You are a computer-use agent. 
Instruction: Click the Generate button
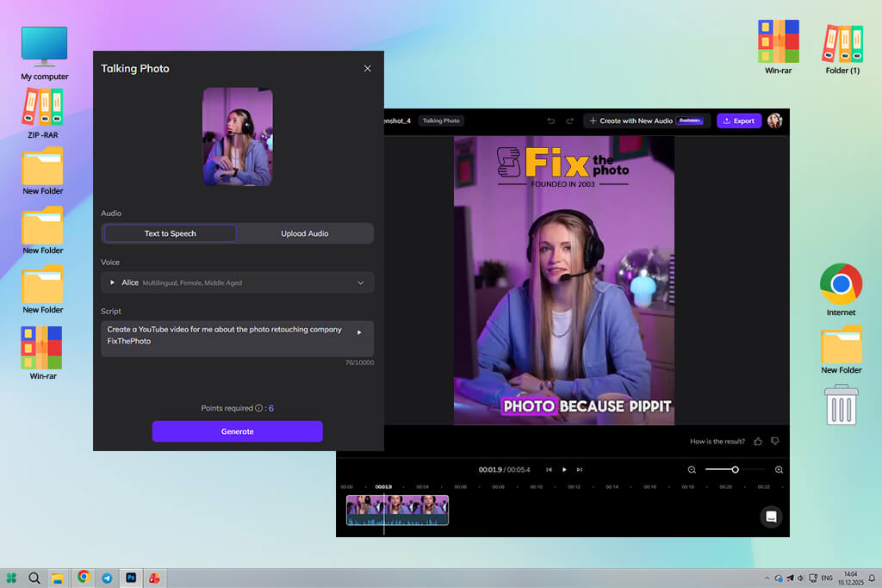point(238,431)
